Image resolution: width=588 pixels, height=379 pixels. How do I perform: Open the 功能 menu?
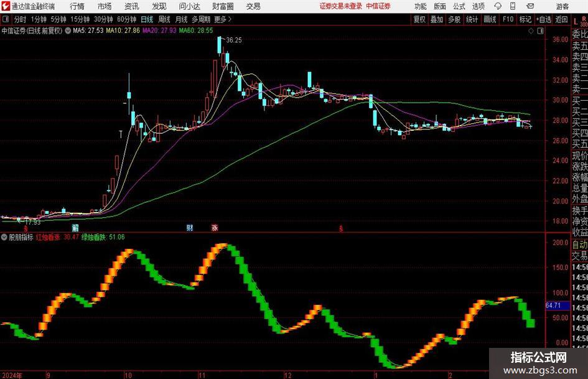[x=421, y=6]
